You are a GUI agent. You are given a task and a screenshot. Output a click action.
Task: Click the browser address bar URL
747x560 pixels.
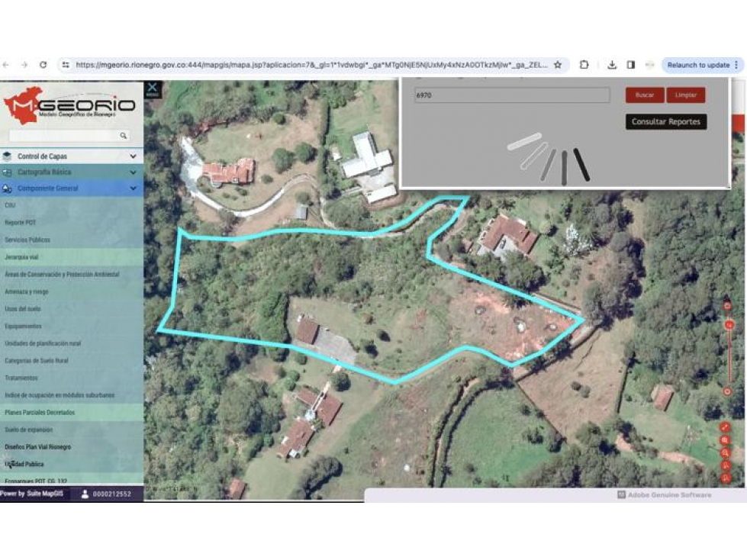pyautogui.click(x=311, y=65)
